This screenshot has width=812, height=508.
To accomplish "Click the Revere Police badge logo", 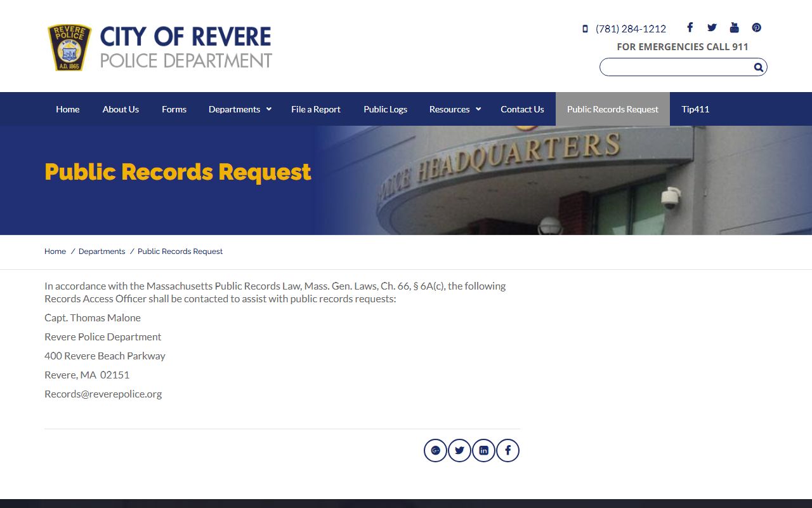I will (x=69, y=48).
